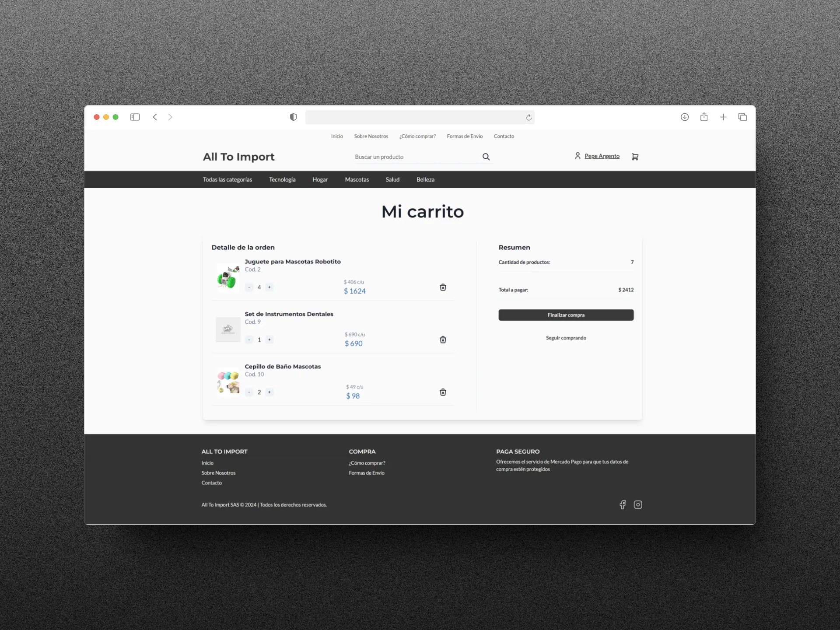840x630 pixels.
Task: Select the Hogar category
Action: (320, 180)
